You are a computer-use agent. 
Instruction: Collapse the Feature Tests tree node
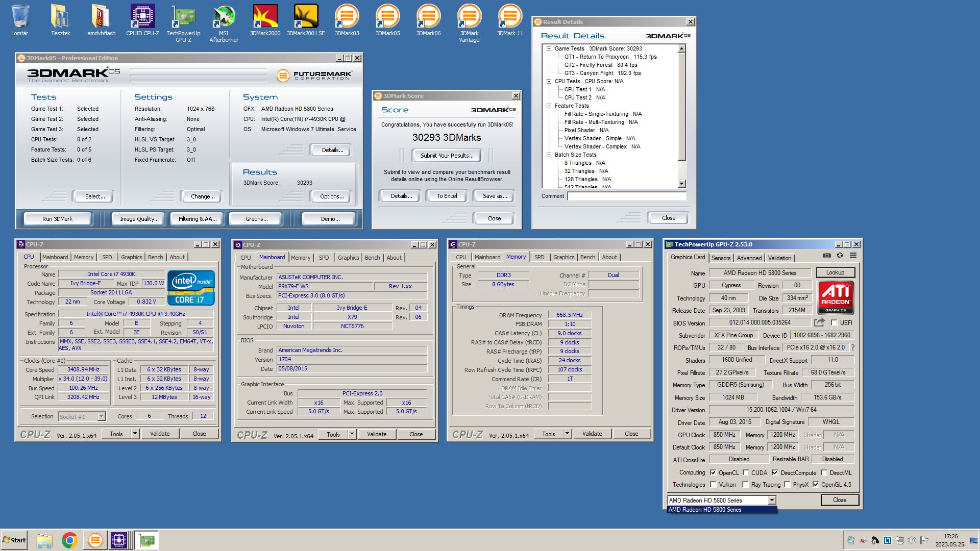[549, 106]
